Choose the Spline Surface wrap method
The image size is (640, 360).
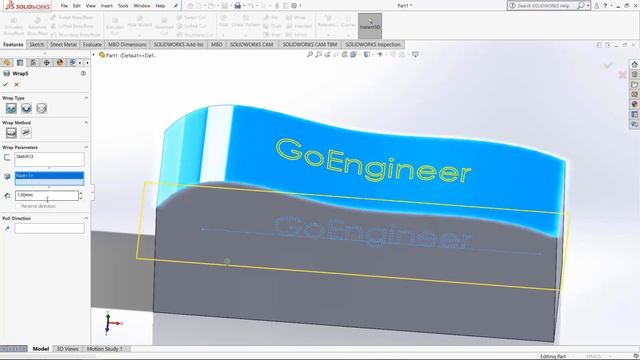pyautogui.click(x=27, y=133)
